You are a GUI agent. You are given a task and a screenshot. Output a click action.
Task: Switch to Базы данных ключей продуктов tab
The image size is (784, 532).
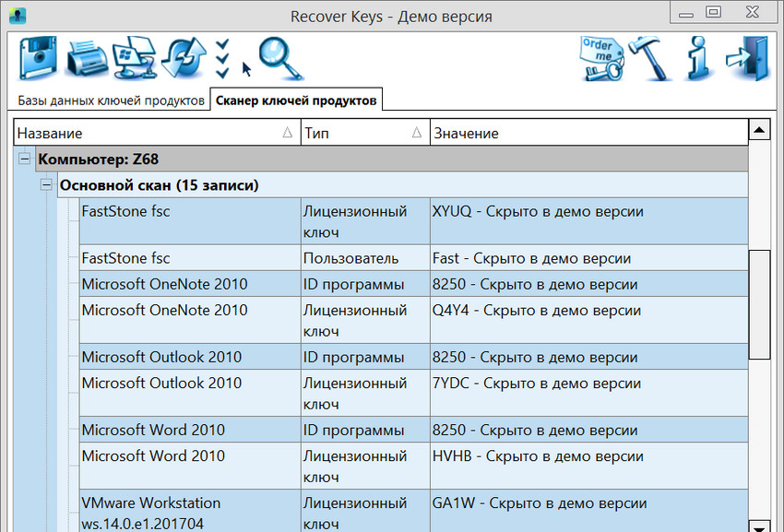111,100
